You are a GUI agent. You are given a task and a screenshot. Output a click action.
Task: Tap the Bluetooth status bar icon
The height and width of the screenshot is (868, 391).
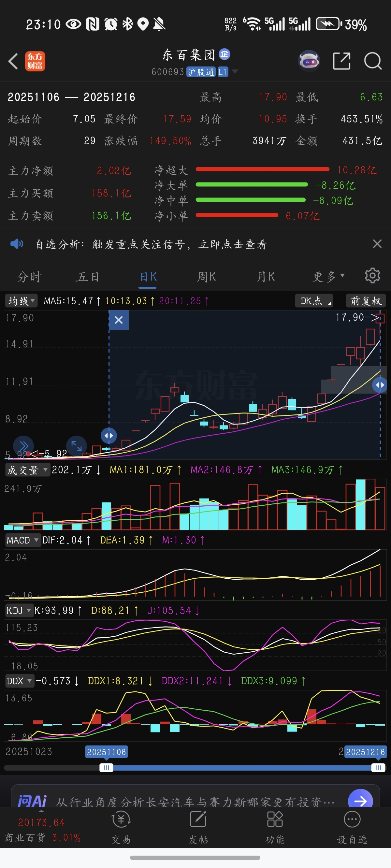(x=128, y=24)
